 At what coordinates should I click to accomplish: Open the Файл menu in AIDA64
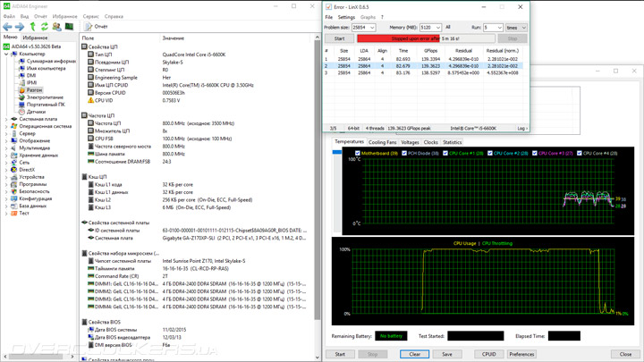point(9,16)
